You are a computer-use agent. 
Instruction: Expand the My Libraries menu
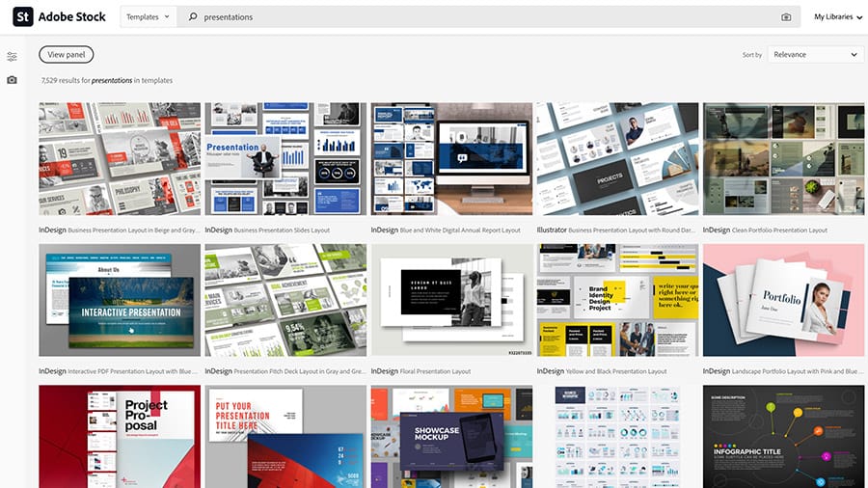tap(838, 16)
